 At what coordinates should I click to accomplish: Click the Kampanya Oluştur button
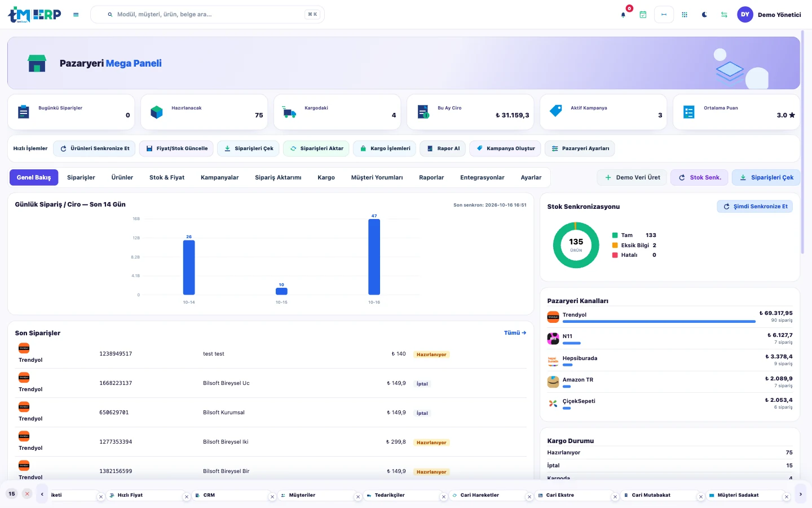[505, 148]
